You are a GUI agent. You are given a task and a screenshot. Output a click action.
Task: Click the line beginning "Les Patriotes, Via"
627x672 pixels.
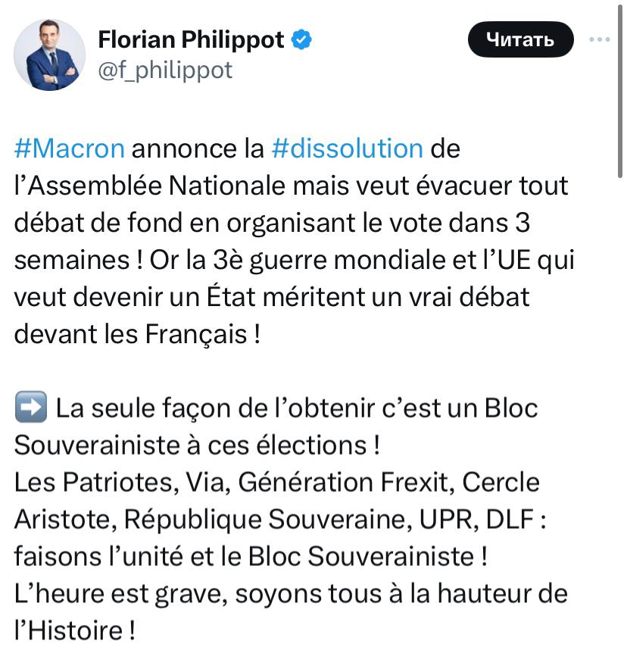point(277,482)
